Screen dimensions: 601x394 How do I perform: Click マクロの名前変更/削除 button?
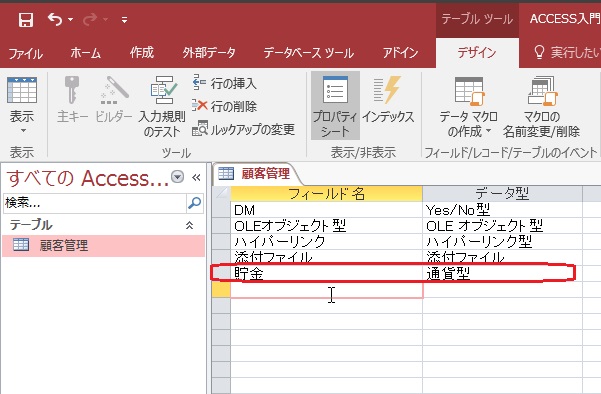click(541, 107)
